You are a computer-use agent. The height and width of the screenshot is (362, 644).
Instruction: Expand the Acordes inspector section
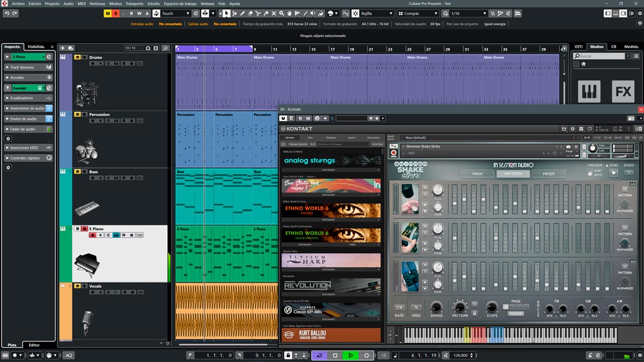(x=28, y=77)
